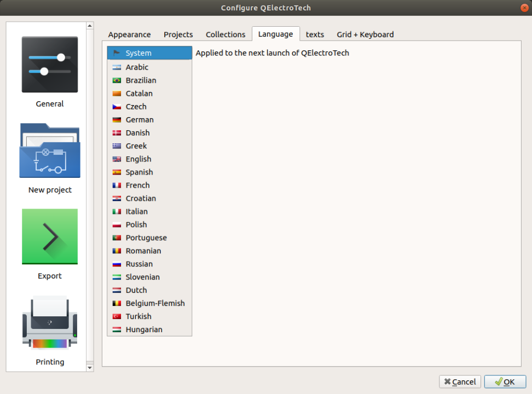Viewport: 532px width, 394px height.
Task: Pick the 'English' language label
Action: point(138,159)
